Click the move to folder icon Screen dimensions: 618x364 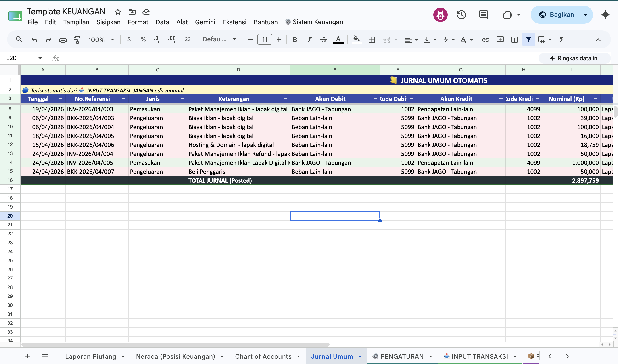pyautogui.click(x=132, y=12)
